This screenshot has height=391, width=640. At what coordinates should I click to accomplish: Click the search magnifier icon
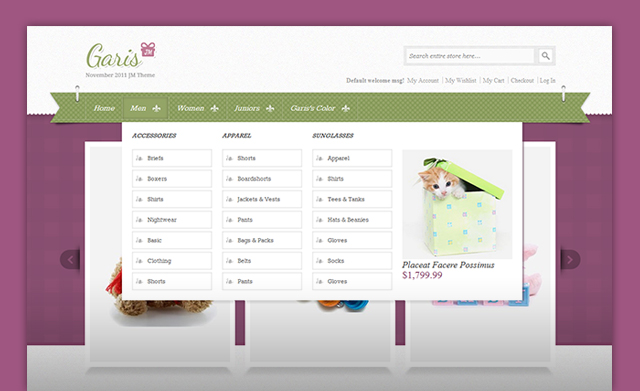[545, 56]
